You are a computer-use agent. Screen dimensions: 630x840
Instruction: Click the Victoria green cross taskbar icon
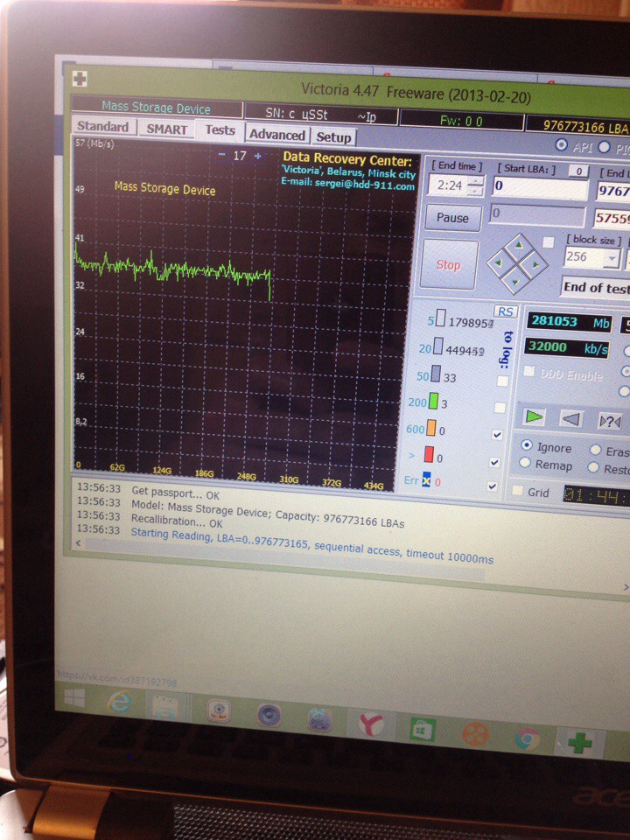click(x=577, y=742)
